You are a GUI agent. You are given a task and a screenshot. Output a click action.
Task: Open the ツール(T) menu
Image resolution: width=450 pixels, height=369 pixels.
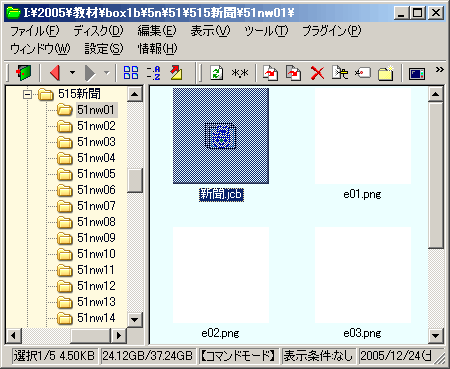point(266,31)
